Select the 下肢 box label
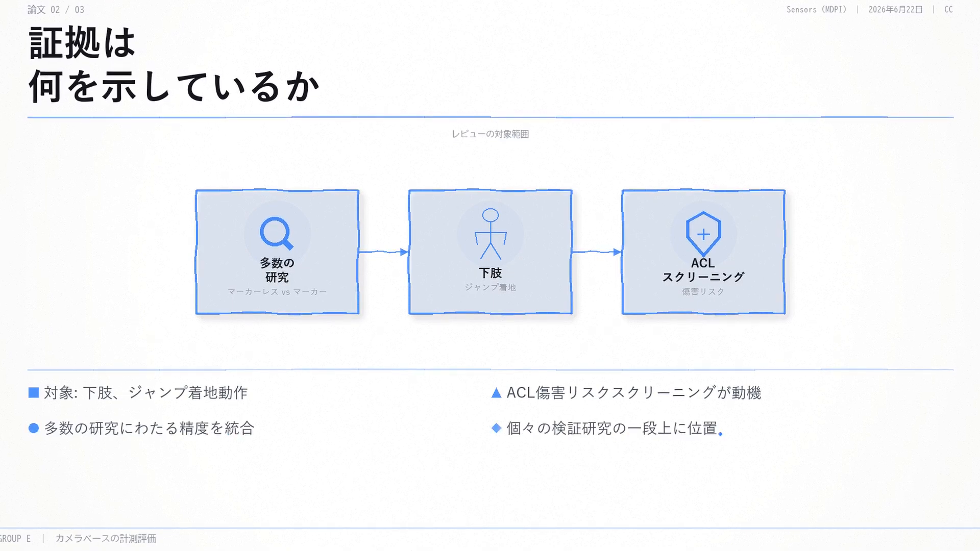The width and height of the screenshot is (980, 551). (x=491, y=273)
